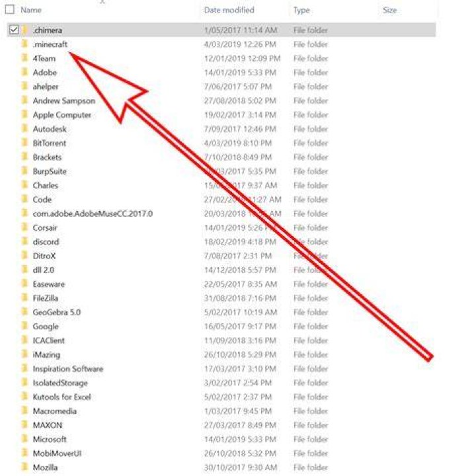Click the MAXON folder icon
This screenshot has width=476, height=476.
(x=25, y=424)
